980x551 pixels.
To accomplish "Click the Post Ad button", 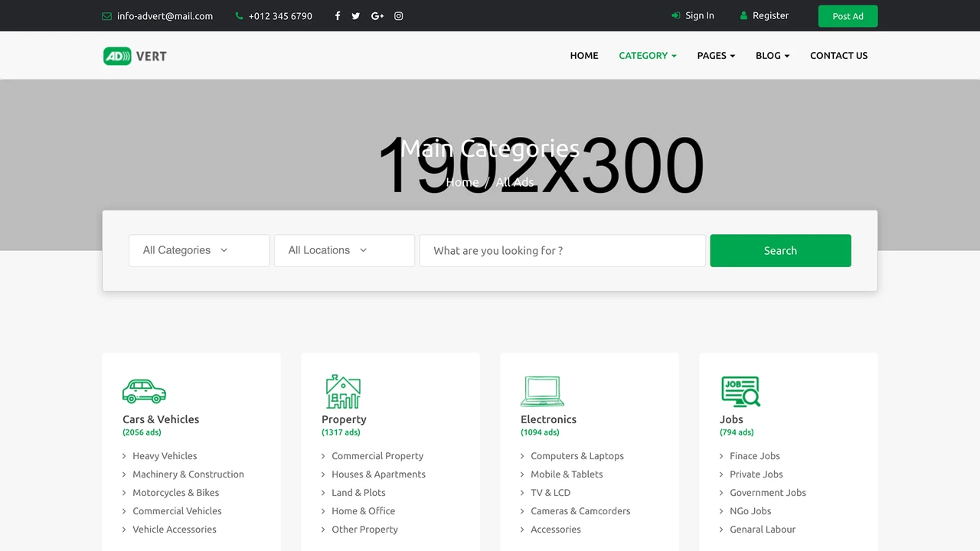I will 848,16.
